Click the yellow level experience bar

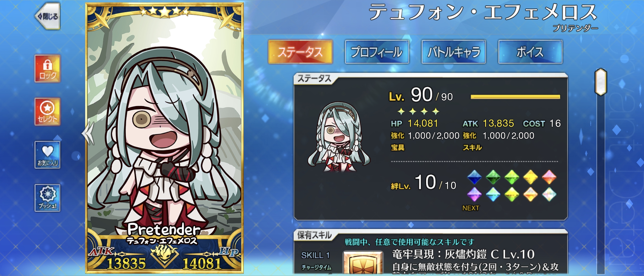click(x=515, y=97)
